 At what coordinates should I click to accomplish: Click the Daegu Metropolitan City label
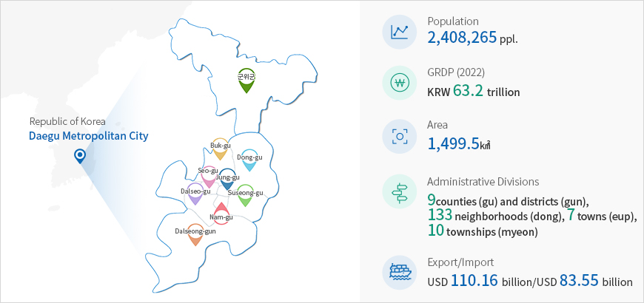point(88,136)
